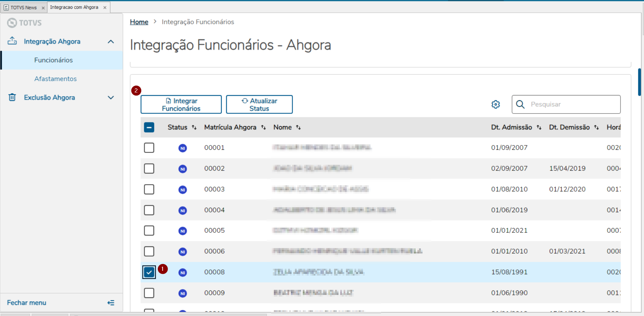Image resolution: width=644 pixels, height=316 pixels.
Task: Collapse the Integração Ahgora section
Action: click(111, 41)
